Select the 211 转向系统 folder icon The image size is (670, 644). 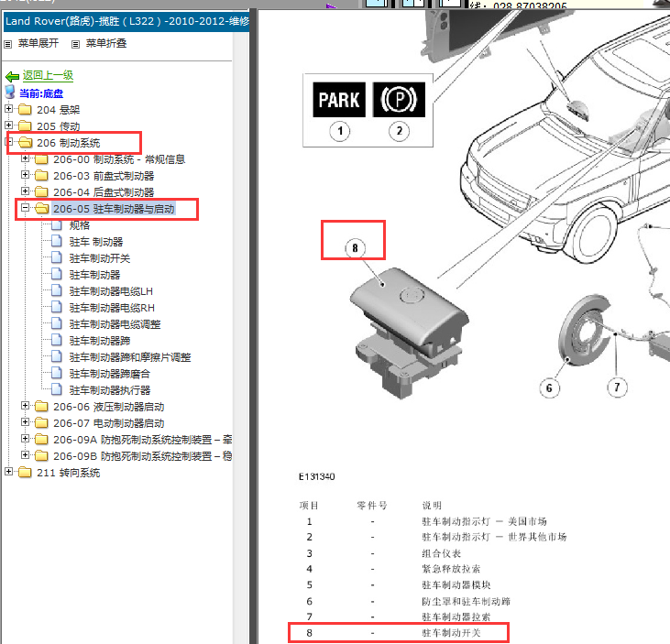coord(25,473)
